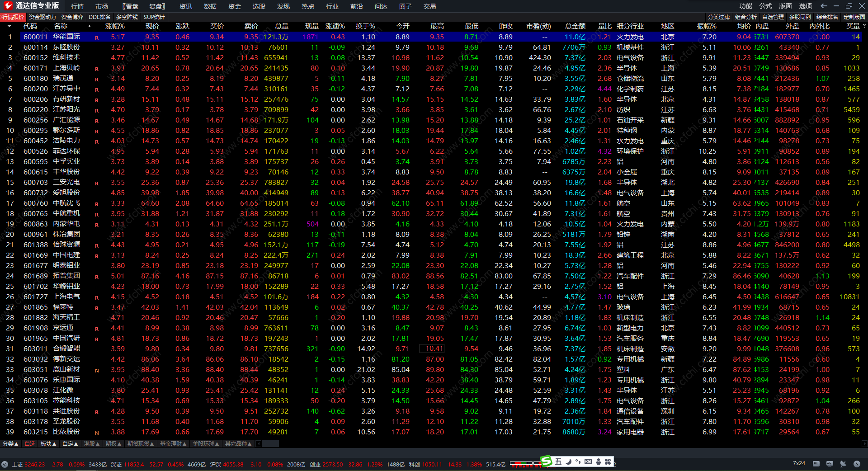Select the 600760 中航沈飞 stock row

click(x=434, y=203)
